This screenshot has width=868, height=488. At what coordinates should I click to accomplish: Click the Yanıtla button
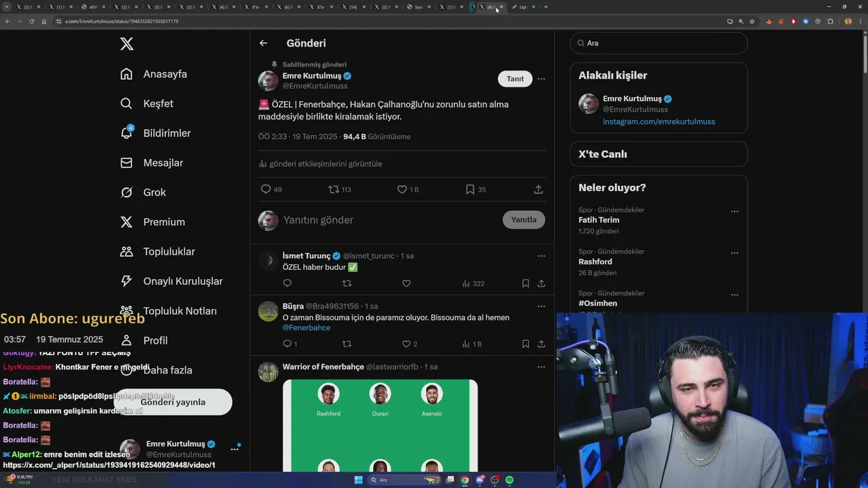(524, 220)
